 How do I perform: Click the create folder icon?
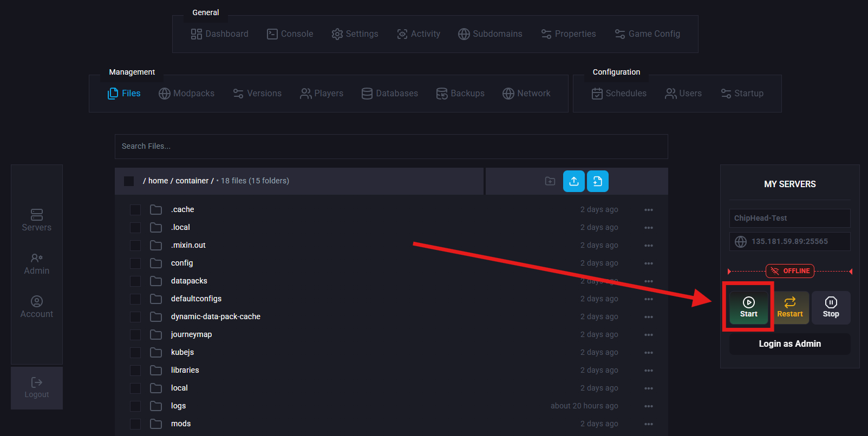point(550,181)
